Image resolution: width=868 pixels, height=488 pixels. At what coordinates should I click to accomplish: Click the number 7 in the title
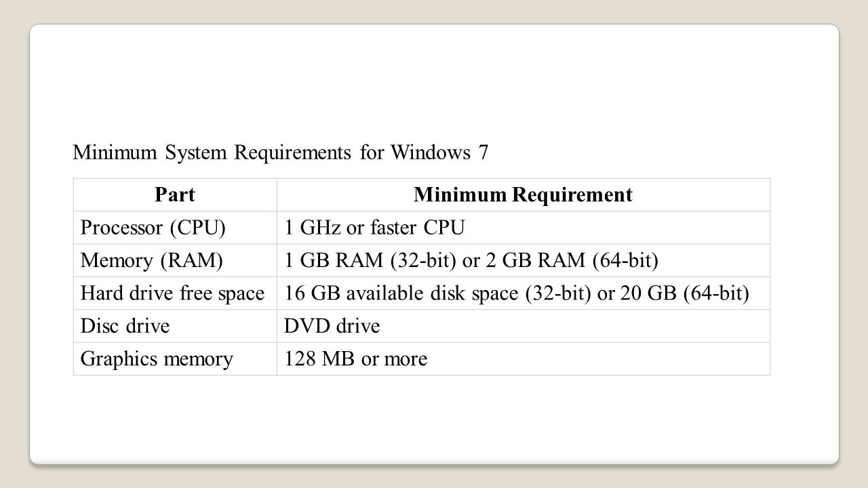pos(483,152)
